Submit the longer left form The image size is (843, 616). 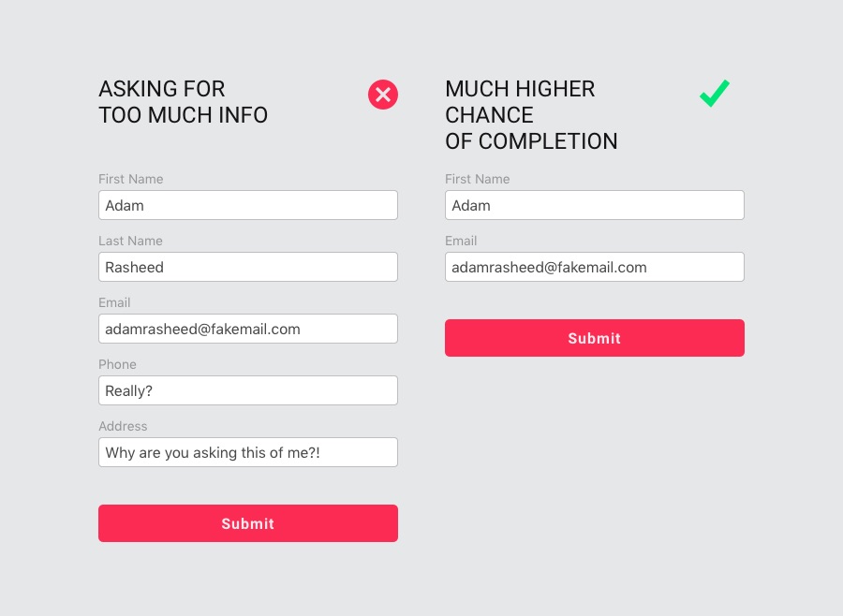[248, 523]
